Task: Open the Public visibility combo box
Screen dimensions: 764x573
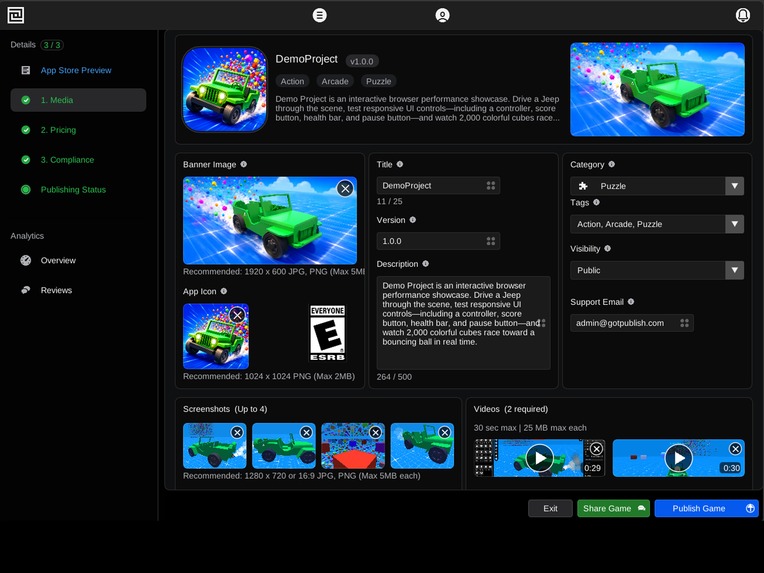Action: 657,270
